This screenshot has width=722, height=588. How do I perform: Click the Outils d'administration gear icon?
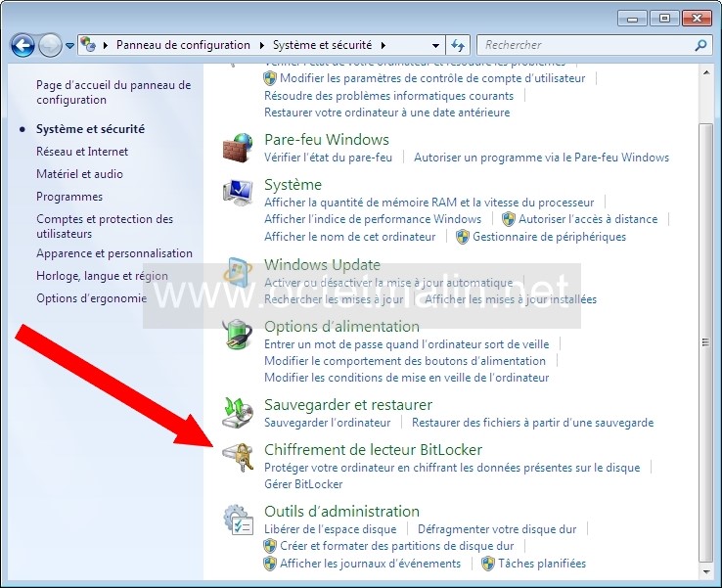click(x=238, y=520)
